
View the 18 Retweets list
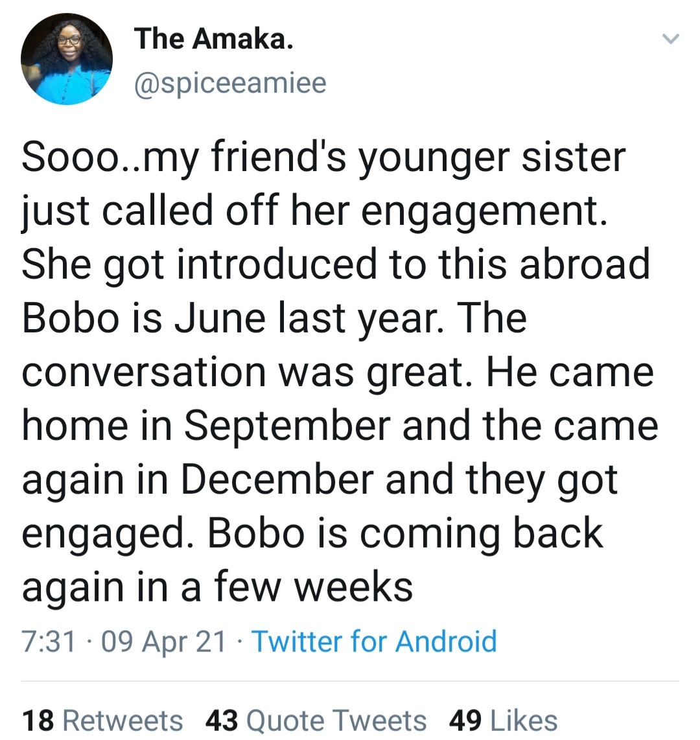[102, 721]
